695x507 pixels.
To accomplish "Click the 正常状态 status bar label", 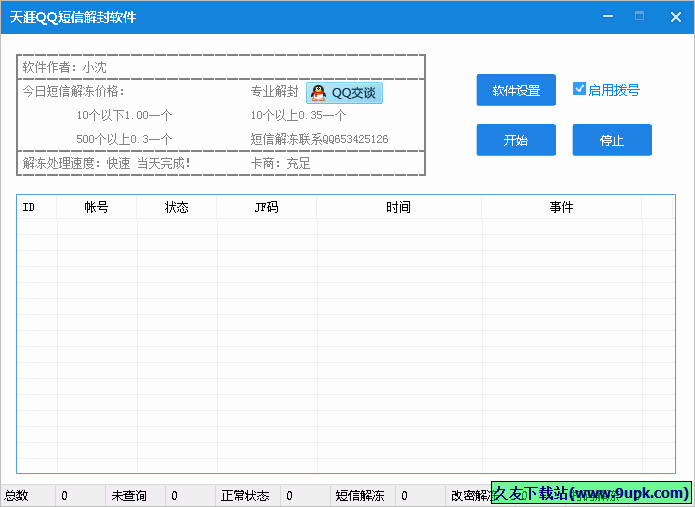I will coord(245,495).
